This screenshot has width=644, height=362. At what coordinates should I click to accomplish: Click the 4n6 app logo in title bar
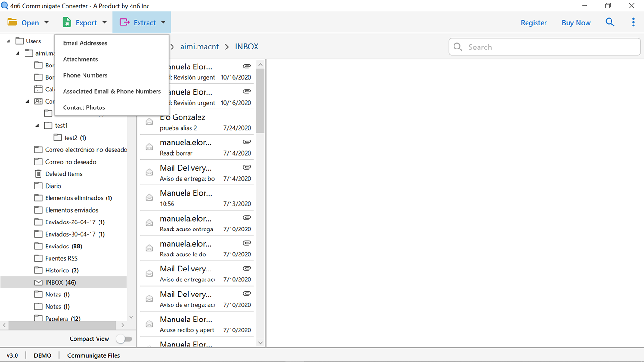[x=5, y=6]
